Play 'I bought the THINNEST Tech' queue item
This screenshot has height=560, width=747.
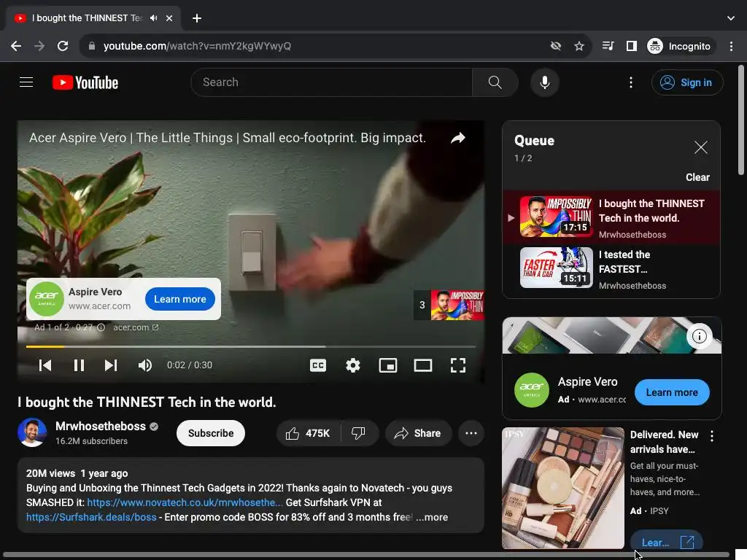(611, 217)
